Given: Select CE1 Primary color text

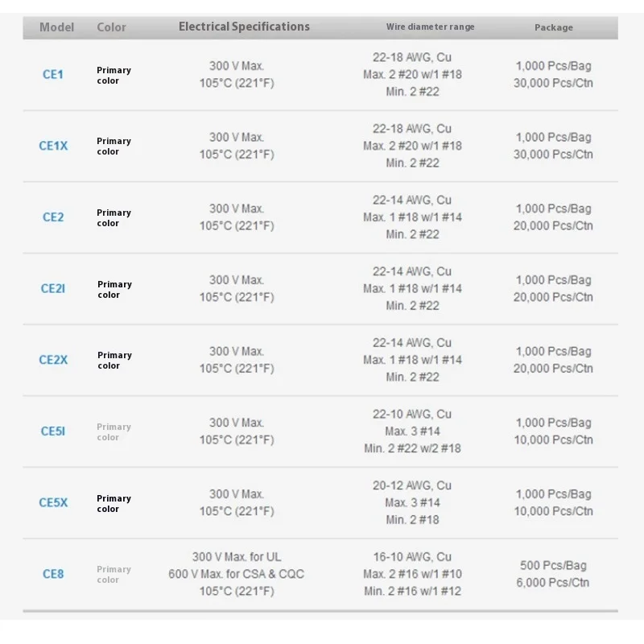Looking at the screenshot, I should [114, 75].
